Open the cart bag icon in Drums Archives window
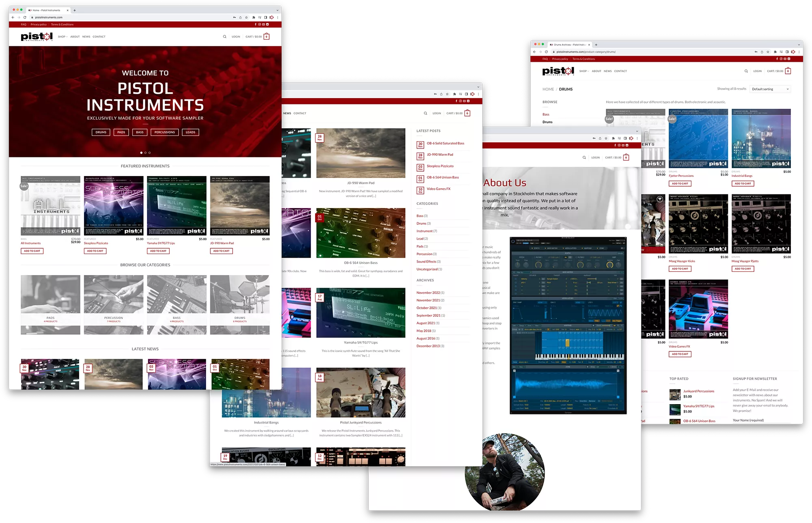The width and height of the screenshot is (812, 523). pyautogui.click(x=788, y=71)
